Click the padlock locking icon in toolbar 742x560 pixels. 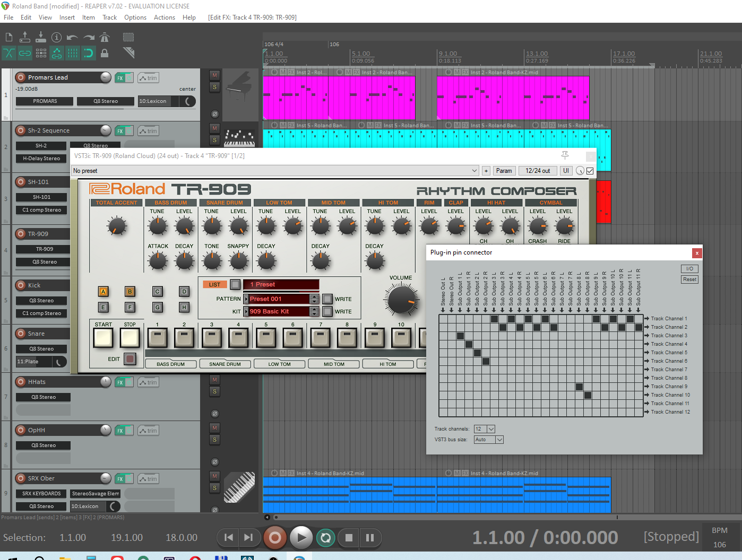pyautogui.click(x=105, y=53)
